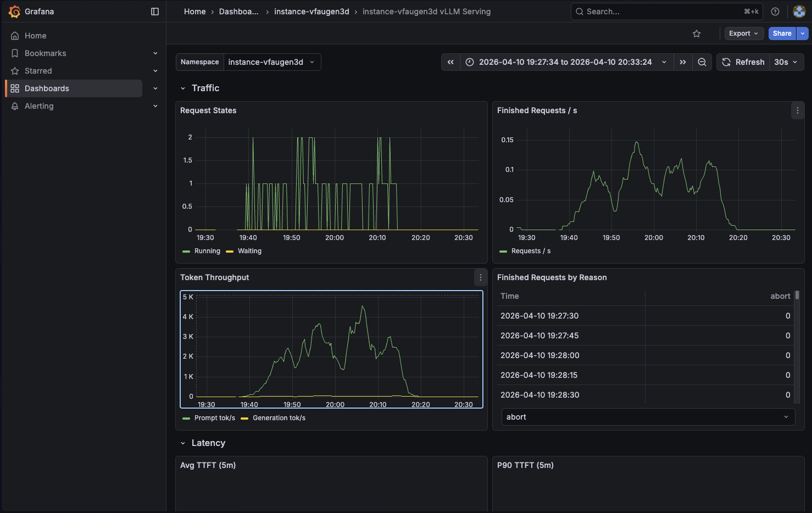Open the Token Throughput panel menu

[x=481, y=277]
